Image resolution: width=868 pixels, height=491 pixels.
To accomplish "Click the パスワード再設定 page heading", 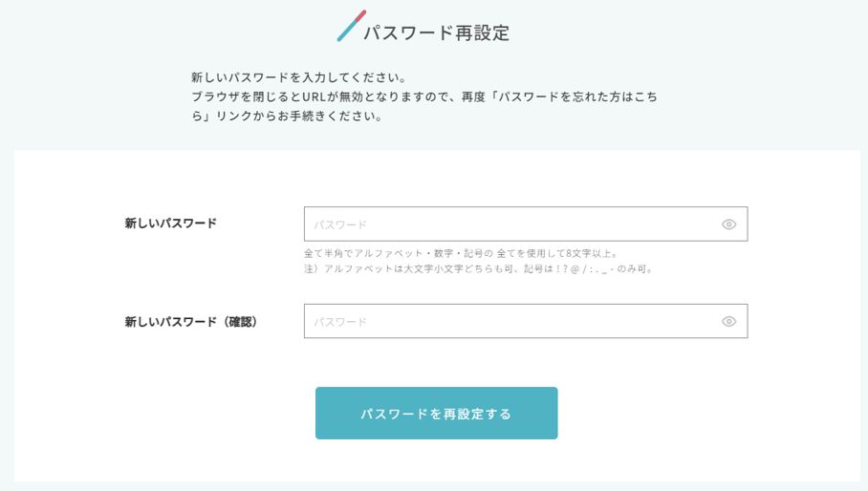I will [x=436, y=32].
